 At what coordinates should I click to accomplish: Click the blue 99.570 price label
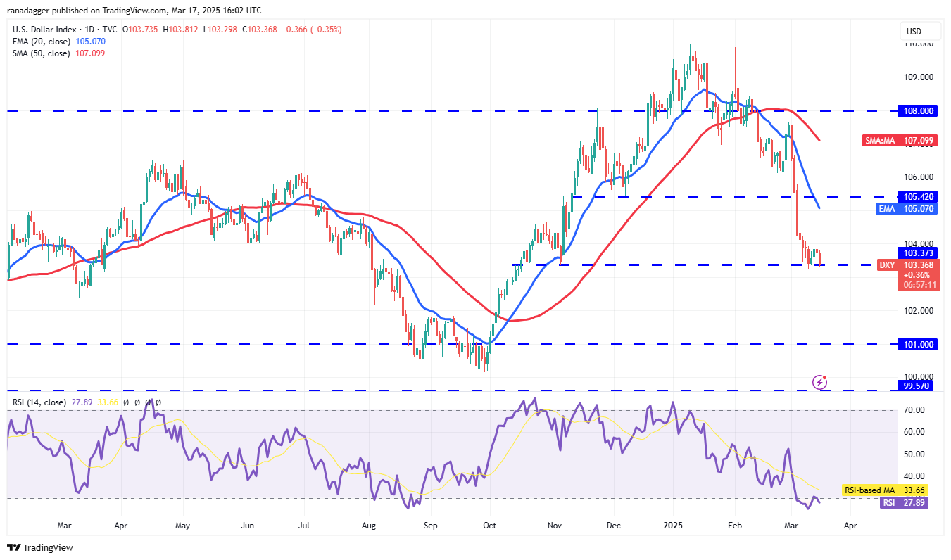tap(917, 385)
